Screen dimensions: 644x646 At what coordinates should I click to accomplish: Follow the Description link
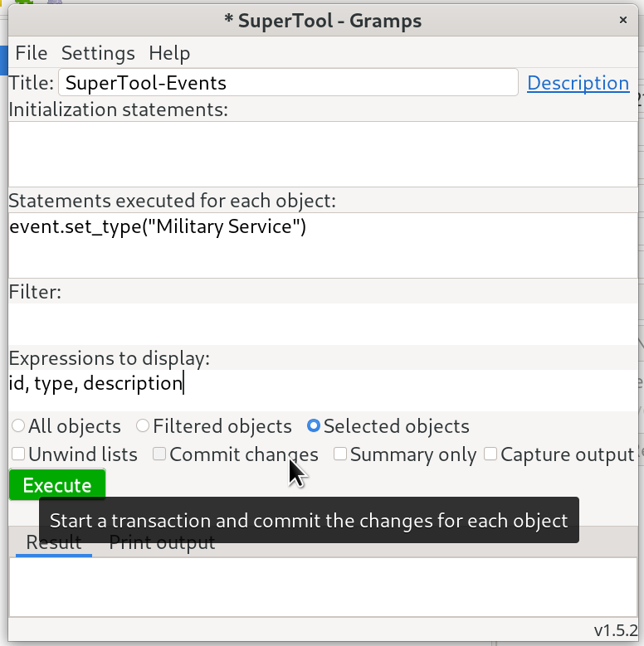[578, 83]
